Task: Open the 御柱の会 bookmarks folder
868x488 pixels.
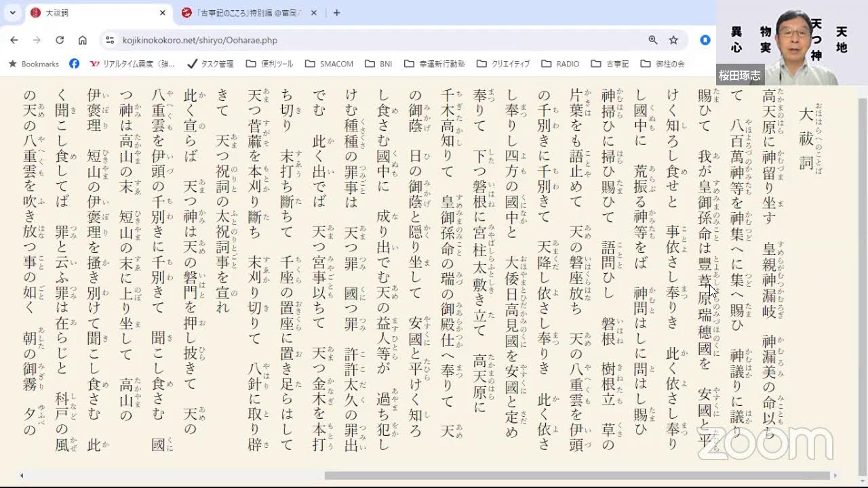Action: [662, 64]
